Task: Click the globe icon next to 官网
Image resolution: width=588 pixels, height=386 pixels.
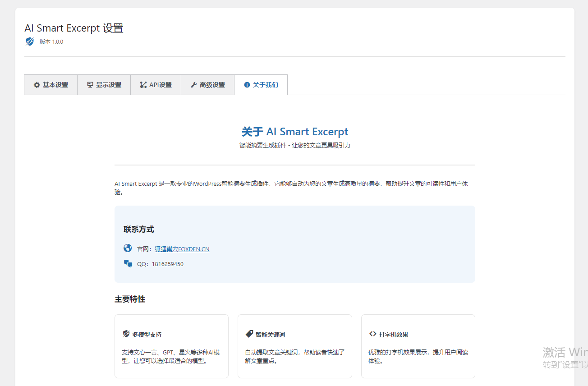Action: click(128, 248)
